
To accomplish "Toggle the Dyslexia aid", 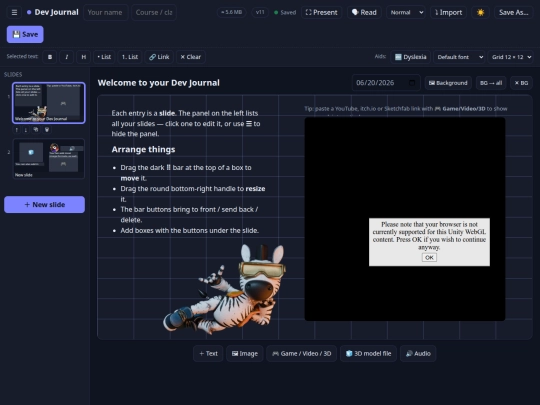I will click(411, 57).
